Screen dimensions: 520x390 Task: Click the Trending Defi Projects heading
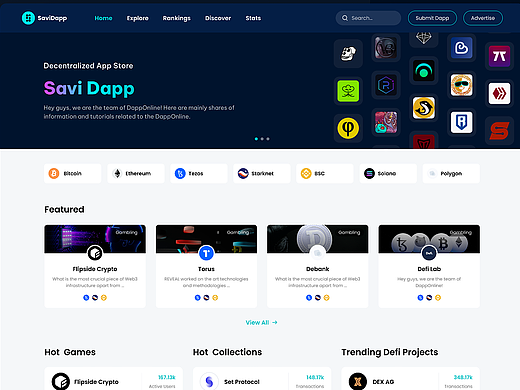[x=390, y=352]
